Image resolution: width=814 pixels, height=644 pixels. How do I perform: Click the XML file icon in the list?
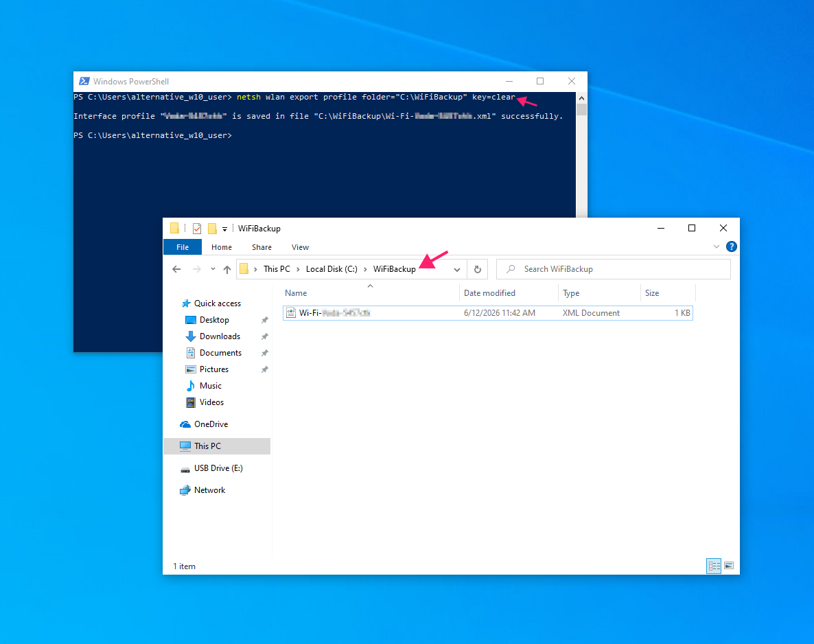coord(291,312)
